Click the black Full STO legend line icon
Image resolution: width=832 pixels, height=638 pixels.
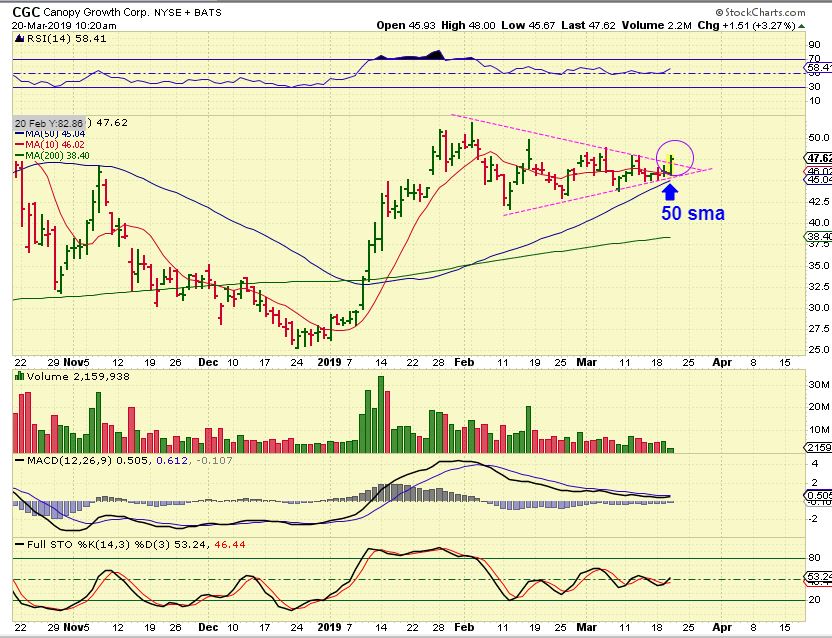(x=20, y=545)
